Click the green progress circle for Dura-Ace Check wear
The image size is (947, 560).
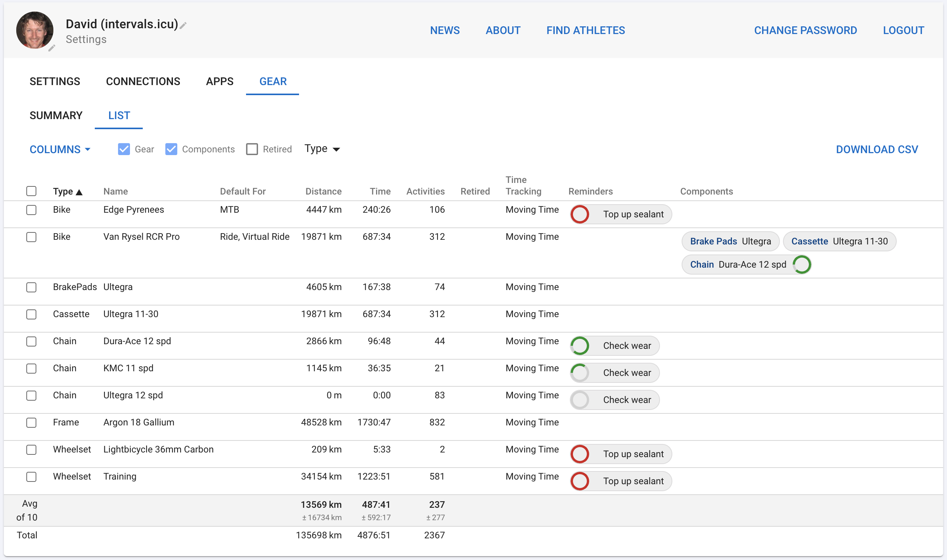580,346
